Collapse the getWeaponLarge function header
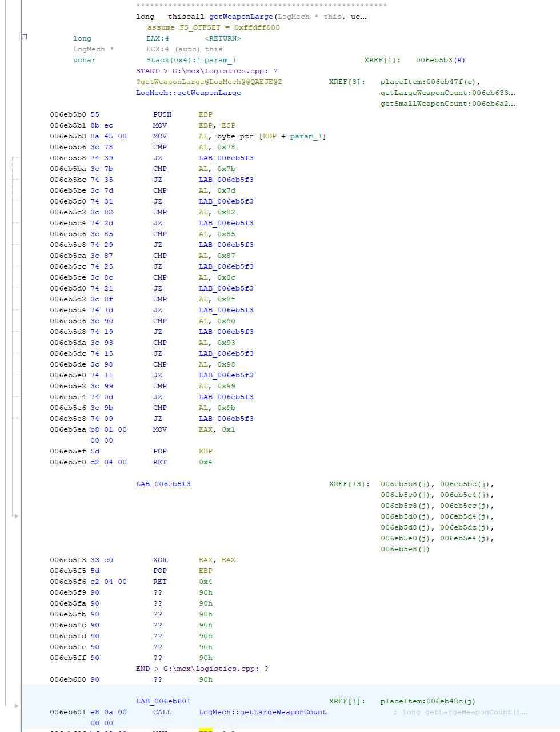This screenshot has width=560, height=732. pyautogui.click(x=24, y=37)
